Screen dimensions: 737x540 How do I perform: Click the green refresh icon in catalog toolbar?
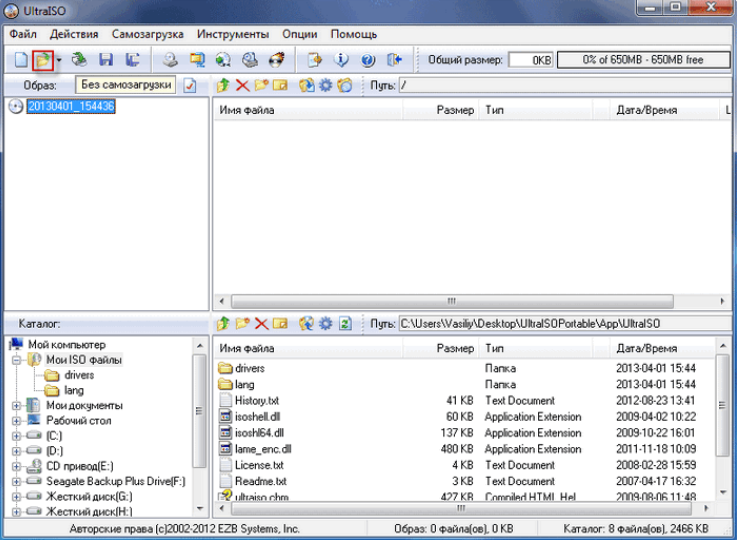pos(345,323)
